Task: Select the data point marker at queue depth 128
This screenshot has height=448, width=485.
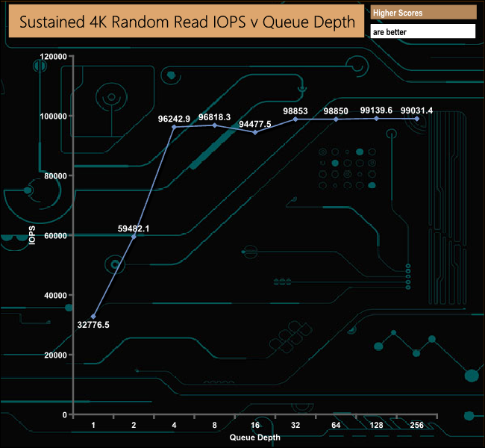Action: point(376,118)
